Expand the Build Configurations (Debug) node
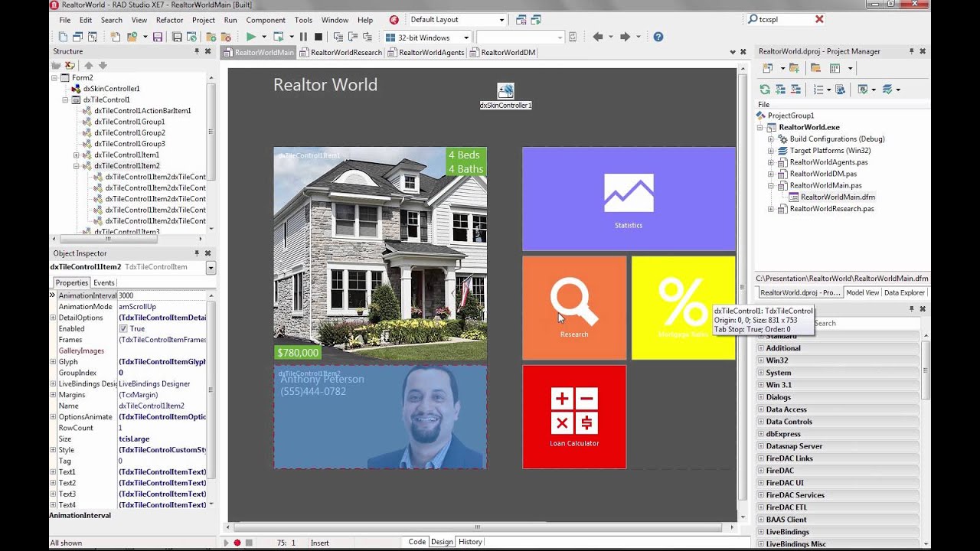 coord(771,139)
